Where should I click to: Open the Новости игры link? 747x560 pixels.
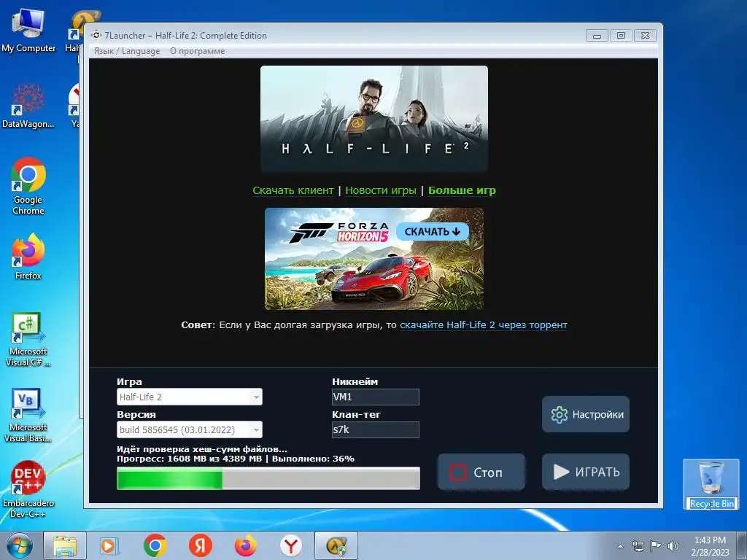[381, 190]
